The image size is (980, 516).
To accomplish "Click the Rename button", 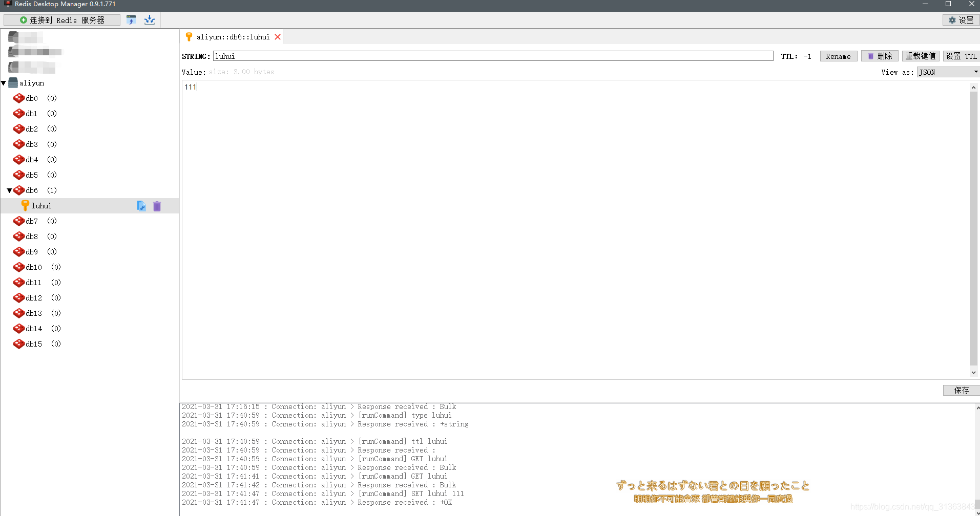I will tap(838, 56).
